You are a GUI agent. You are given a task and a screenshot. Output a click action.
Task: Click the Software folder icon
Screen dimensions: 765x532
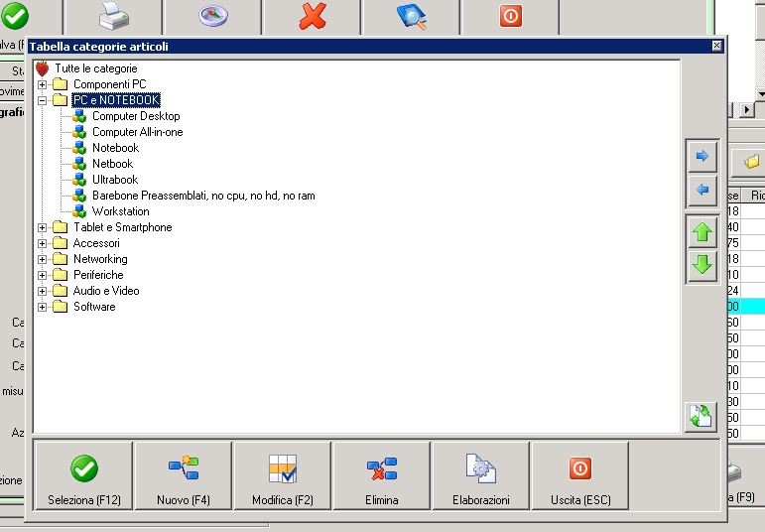(60, 307)
